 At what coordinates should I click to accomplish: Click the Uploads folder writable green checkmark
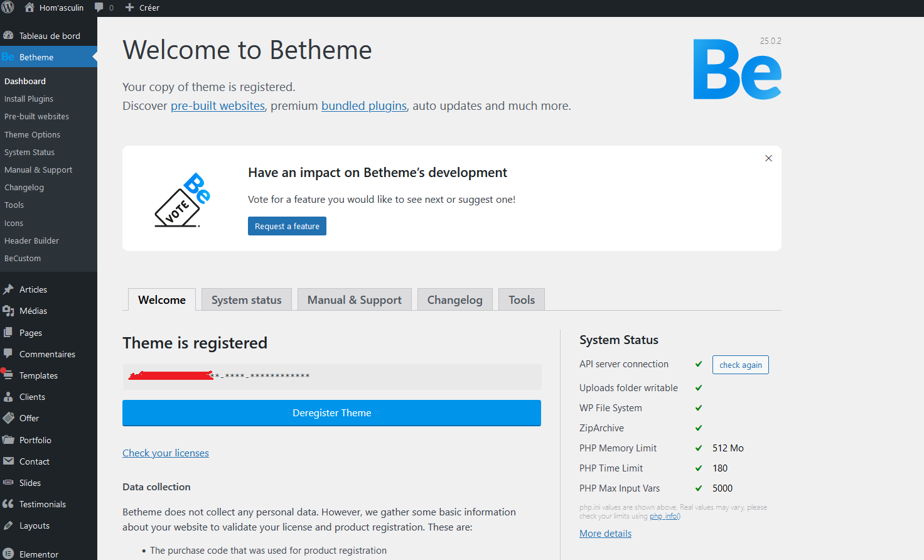pyautogui.click(x=699, y=388)
